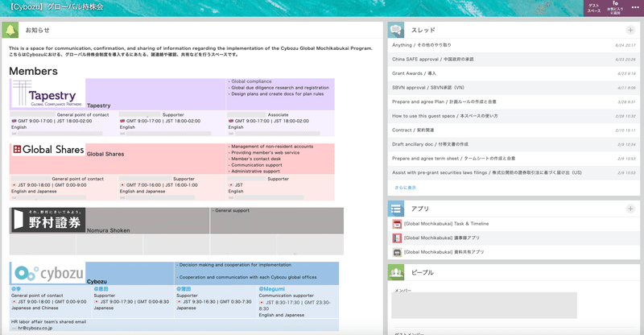Open the 'How to use this guest space' thread
The height and width of the screenshot is (335, 644).
445,116
